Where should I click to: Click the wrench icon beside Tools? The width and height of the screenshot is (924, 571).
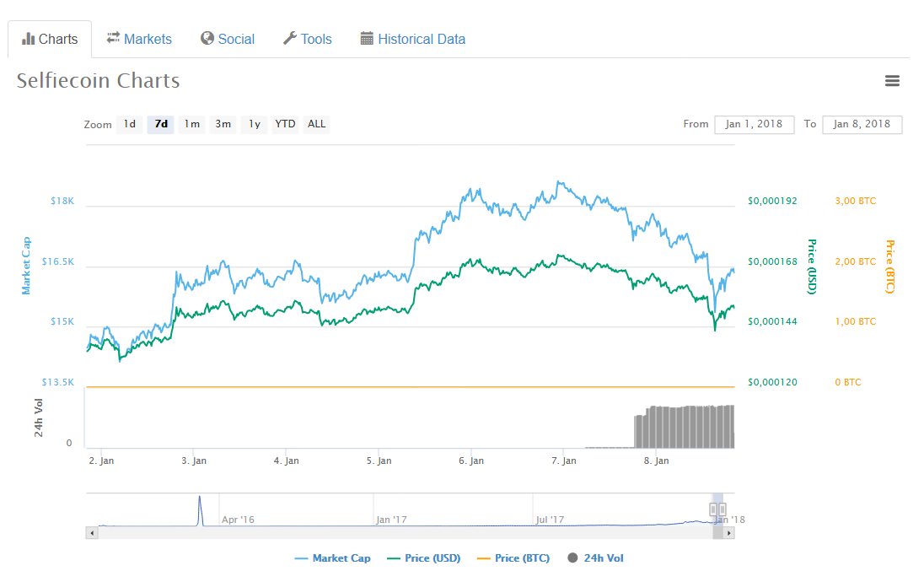(x=289, y=38)
